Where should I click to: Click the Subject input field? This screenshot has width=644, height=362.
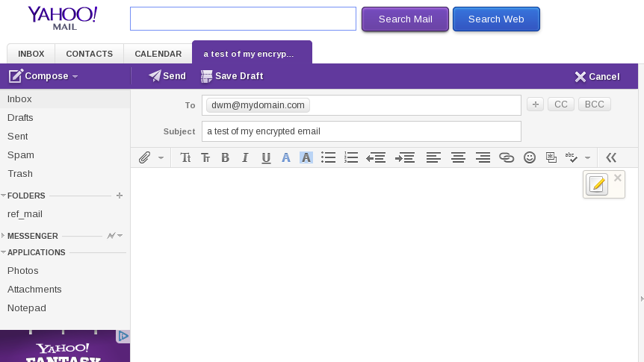tap(362, 131)
